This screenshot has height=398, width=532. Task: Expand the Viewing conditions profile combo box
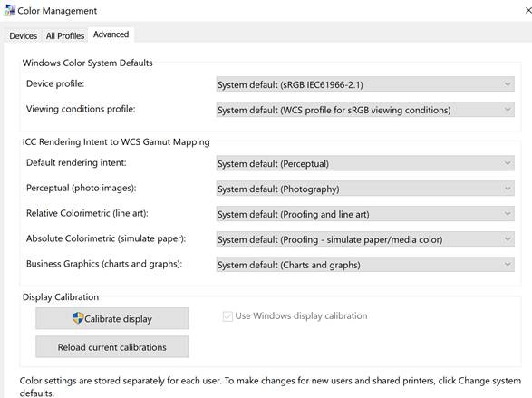point(365,110)
